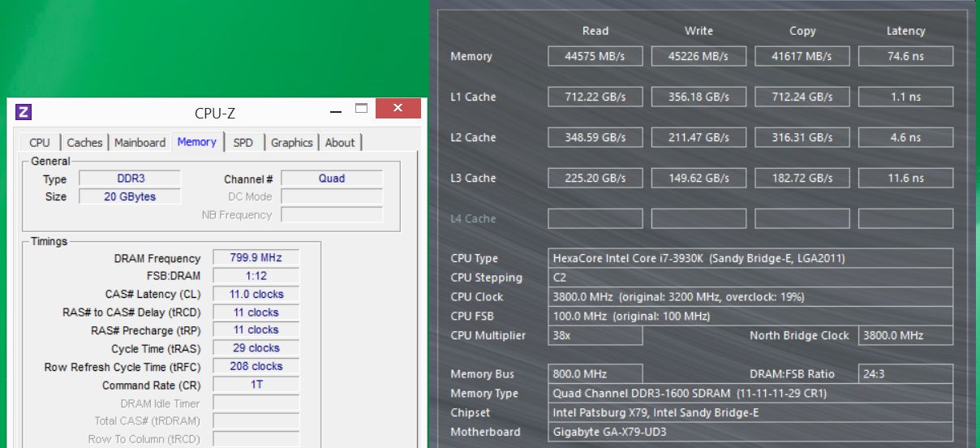Click the L3 Cache Latency 11.6 ns result
The image size is (980, 448).
pyautogui.click(x=906, y=178)
